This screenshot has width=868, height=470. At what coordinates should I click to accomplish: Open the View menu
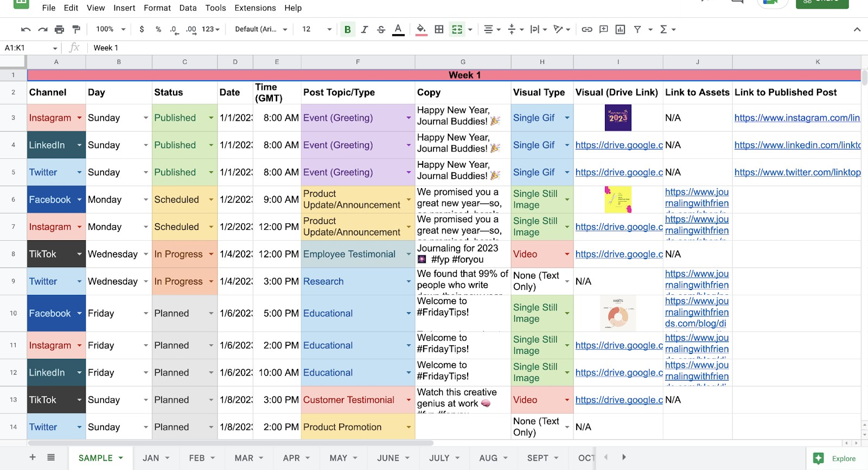95,8
